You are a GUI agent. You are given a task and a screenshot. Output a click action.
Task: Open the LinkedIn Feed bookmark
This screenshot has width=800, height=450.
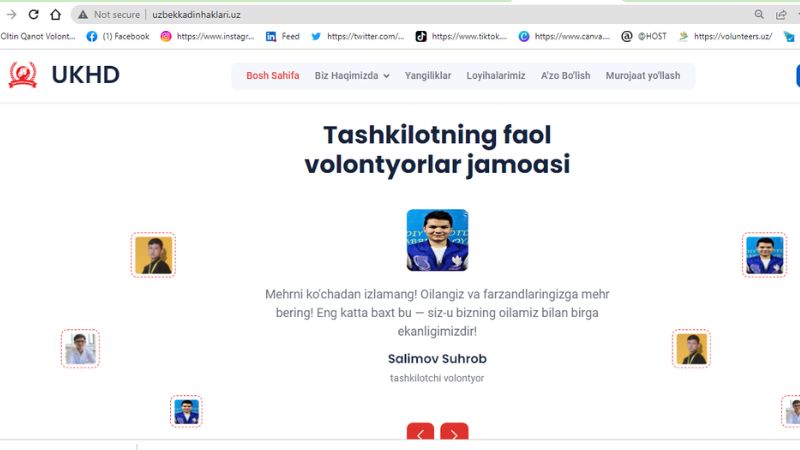[x=283, y=36]
